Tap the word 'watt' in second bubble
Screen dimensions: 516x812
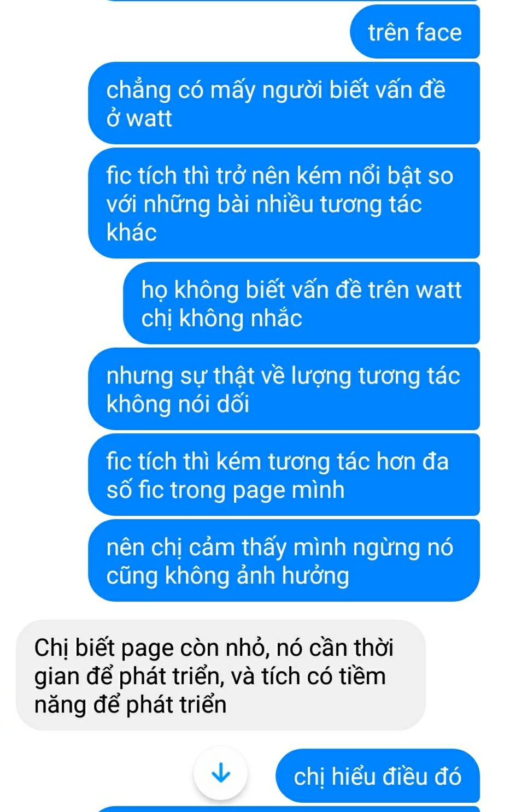[149, 118]
